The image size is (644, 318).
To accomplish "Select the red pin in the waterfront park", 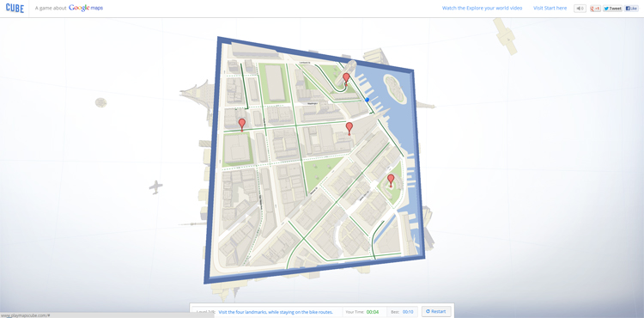I will [x=391, y=180].
